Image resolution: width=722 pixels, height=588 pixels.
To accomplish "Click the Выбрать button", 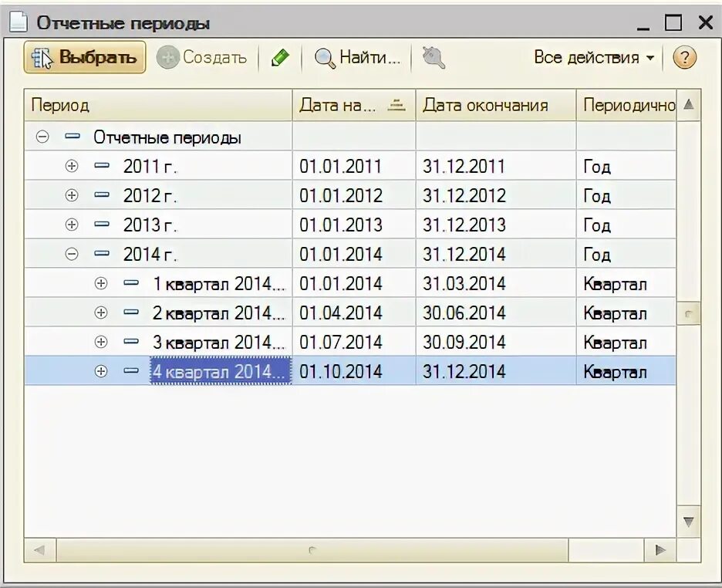I will pyautogui.click(x=85, y=57).
